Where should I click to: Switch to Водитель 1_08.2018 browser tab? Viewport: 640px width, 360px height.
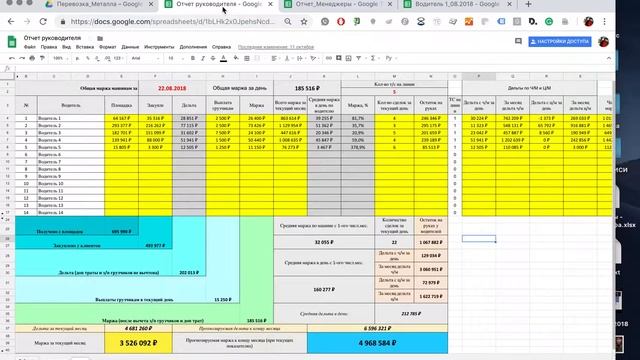click(x=457, y=4)
